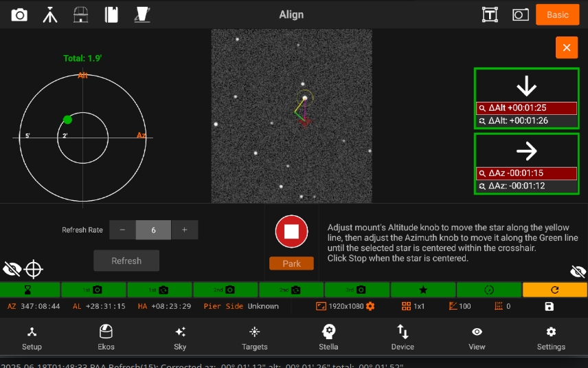Select the ΔAlt: +00:01:26 refreshed row

click(526, 121)
